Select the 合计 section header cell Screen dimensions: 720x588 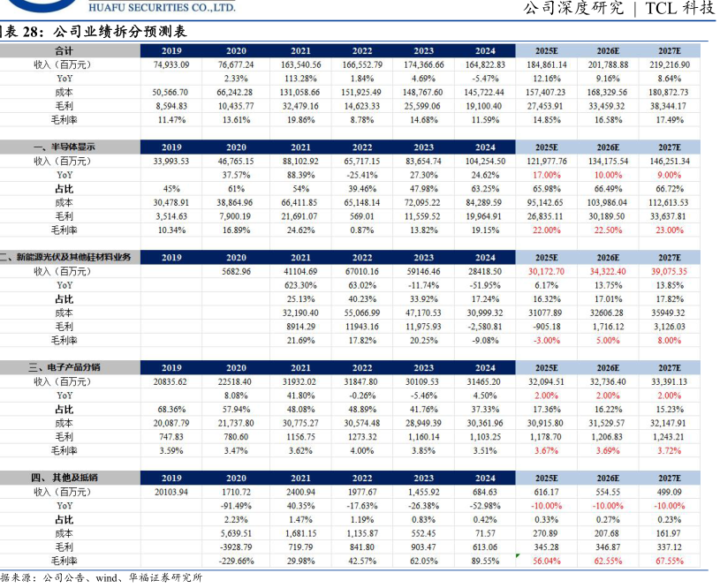click(x=64, y=50)
